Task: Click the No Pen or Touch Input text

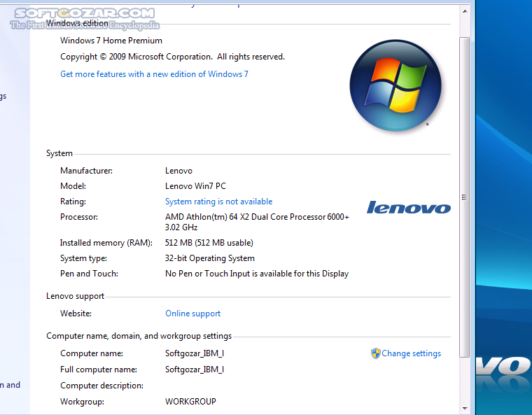Action: [257, 274]
